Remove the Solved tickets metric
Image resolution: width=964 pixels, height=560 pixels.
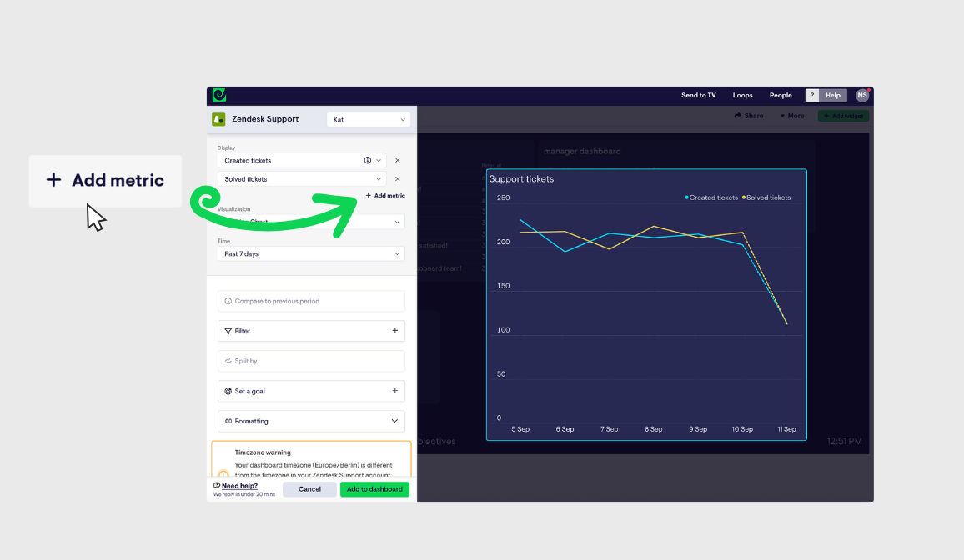398,178
